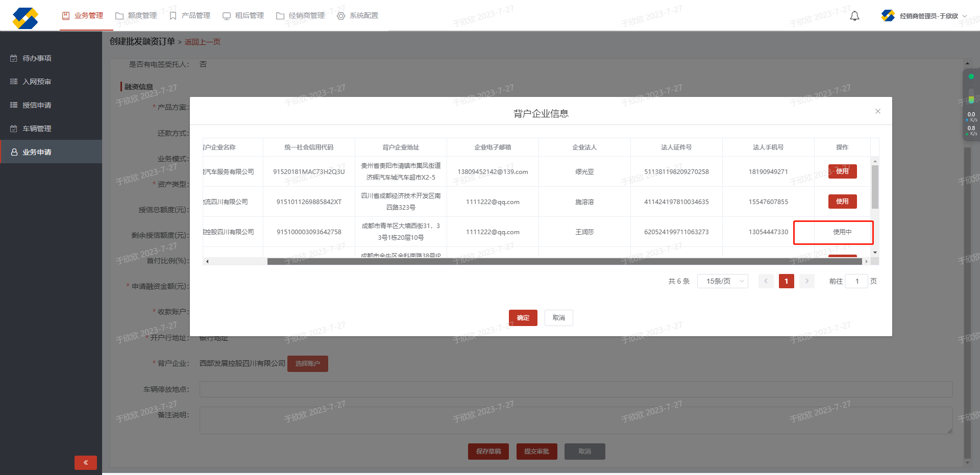Click the 前往 page number input
This screenshot has width=980, height=475.
(x=856, y=281)
